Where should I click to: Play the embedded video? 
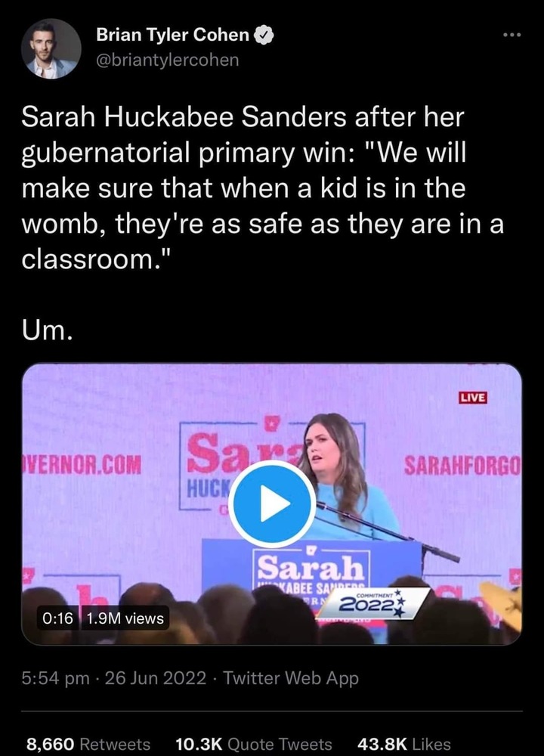click(272, 503)
